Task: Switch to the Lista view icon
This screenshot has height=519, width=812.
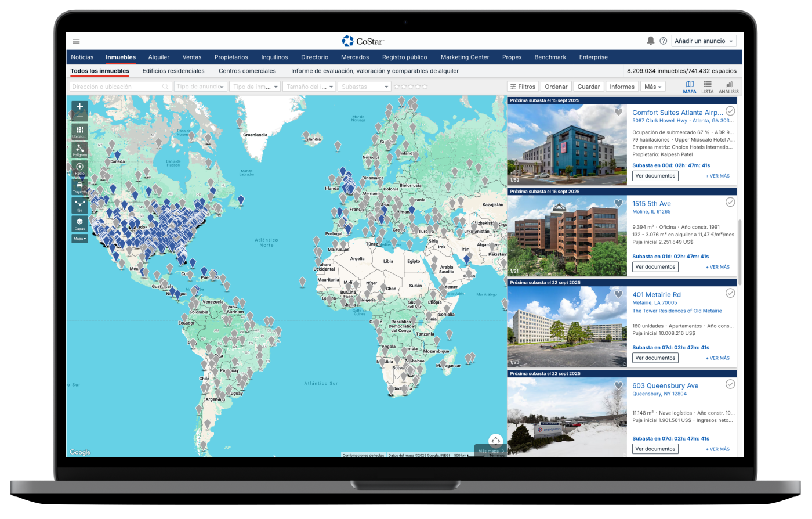Action: click(x=707, y=87)
